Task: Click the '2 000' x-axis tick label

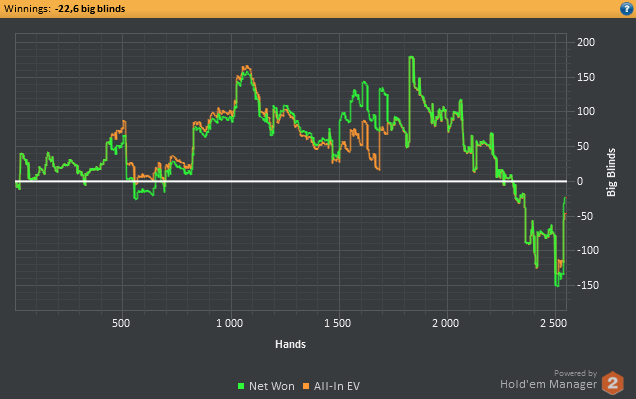Action: [x=445, y=323]
